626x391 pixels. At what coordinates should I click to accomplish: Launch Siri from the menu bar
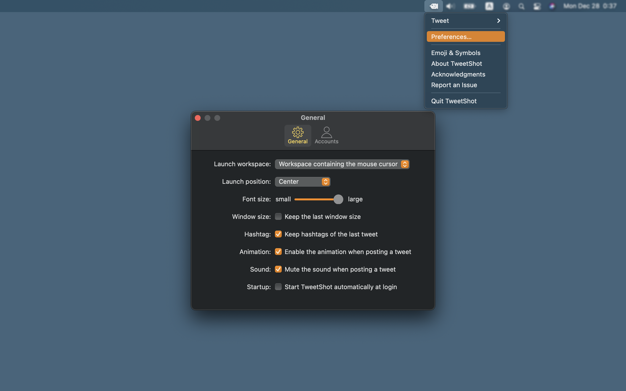(552, 6)
